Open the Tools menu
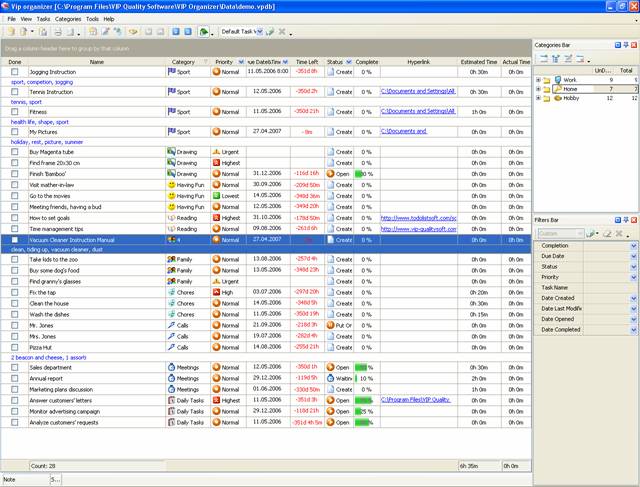Screen dimensions: 640x487 coord(92,19)
